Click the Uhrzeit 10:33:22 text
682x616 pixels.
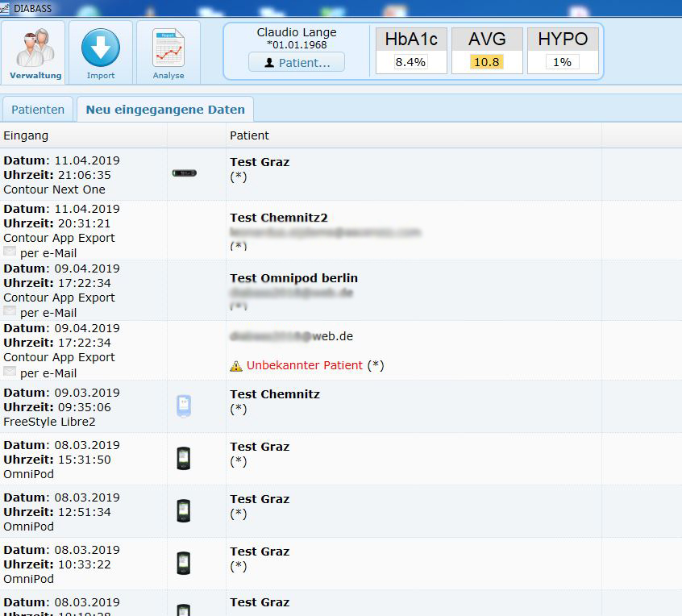click(57, 564)
